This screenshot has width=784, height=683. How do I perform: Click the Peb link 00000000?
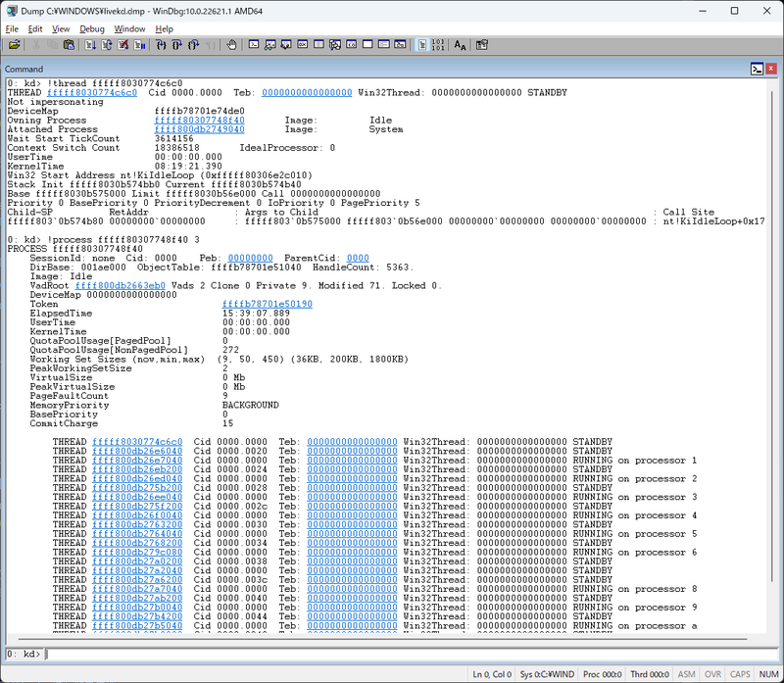pyautogui.click(x=251, y=258)
